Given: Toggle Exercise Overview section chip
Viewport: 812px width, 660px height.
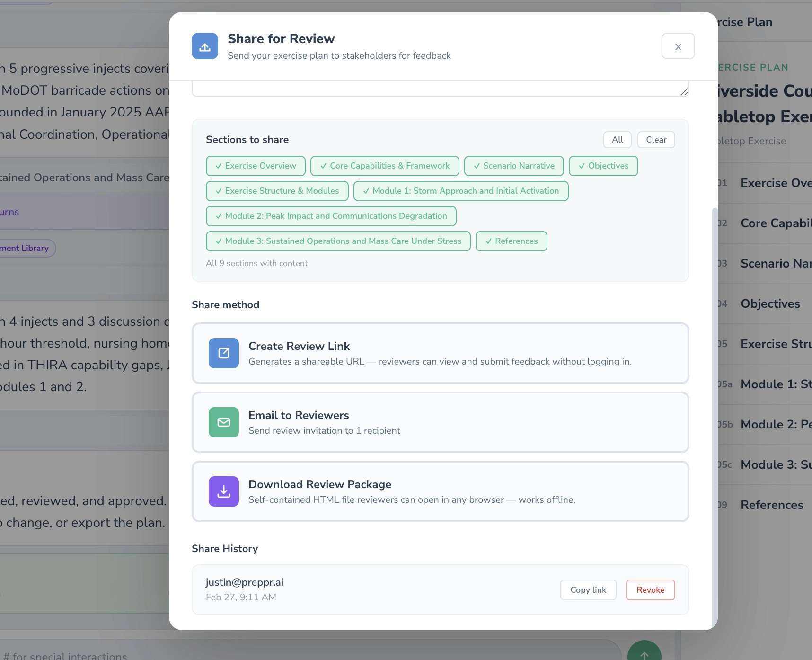Looking at the screenshot, I should 256,166.
